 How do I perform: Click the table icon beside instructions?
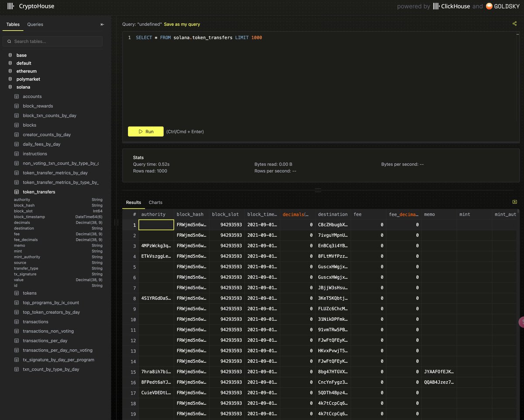click(17, 154)
